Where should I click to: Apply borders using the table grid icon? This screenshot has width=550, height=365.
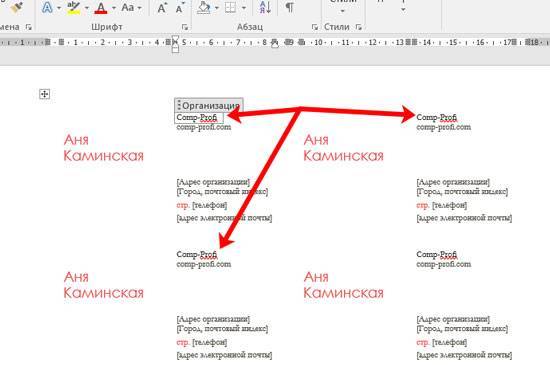pos(230,7)
